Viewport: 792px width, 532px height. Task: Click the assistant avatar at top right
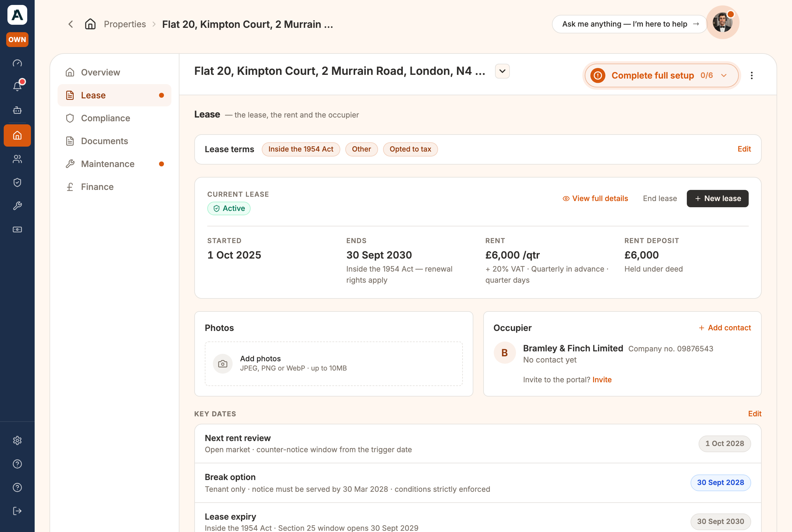click(x=723, y=22)
